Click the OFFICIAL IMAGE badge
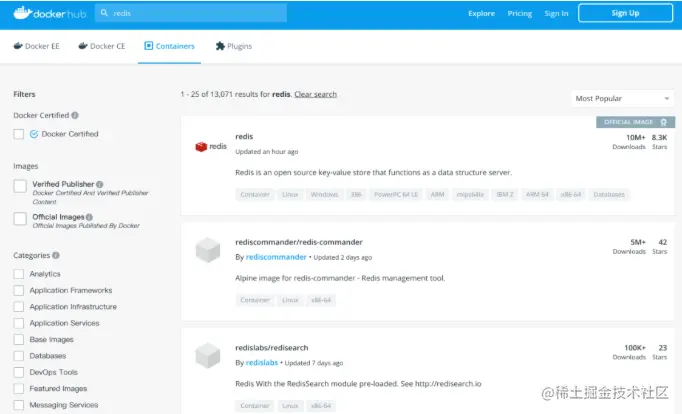Screen dimensions: 682x414 (635, 122)
